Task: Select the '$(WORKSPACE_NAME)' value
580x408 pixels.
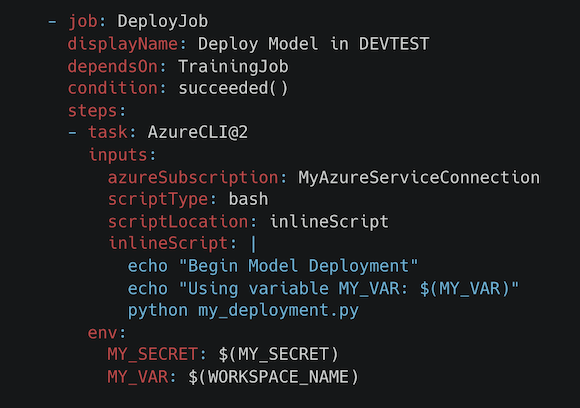Action: click(273, 377)
